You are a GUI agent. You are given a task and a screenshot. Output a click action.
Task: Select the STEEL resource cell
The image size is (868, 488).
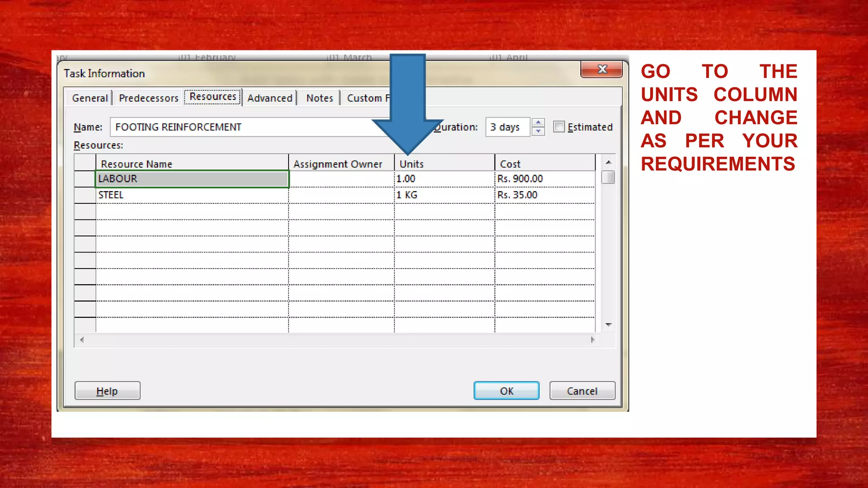tap(192, 195)
